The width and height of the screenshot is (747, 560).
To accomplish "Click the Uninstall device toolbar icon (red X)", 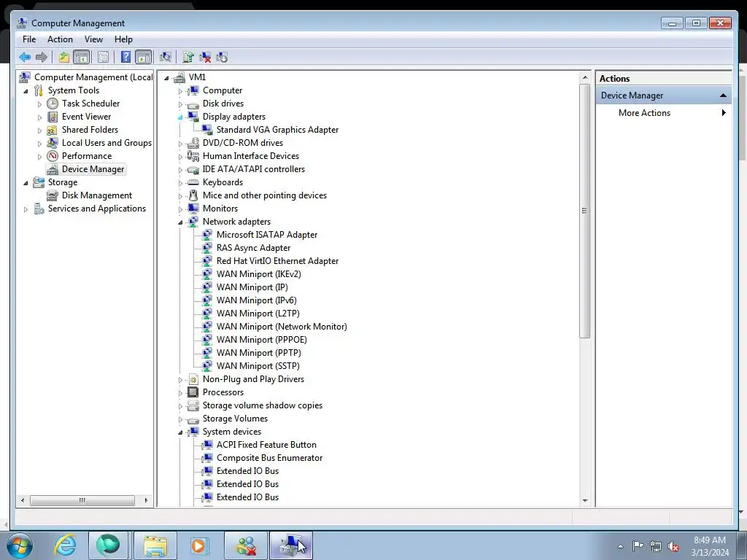I will (x=205, y=57).
